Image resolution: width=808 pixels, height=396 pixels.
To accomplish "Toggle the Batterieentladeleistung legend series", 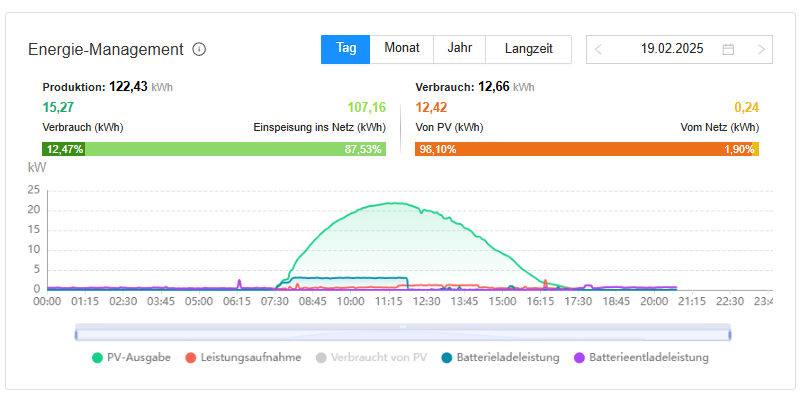I will (x=641, y=357).
